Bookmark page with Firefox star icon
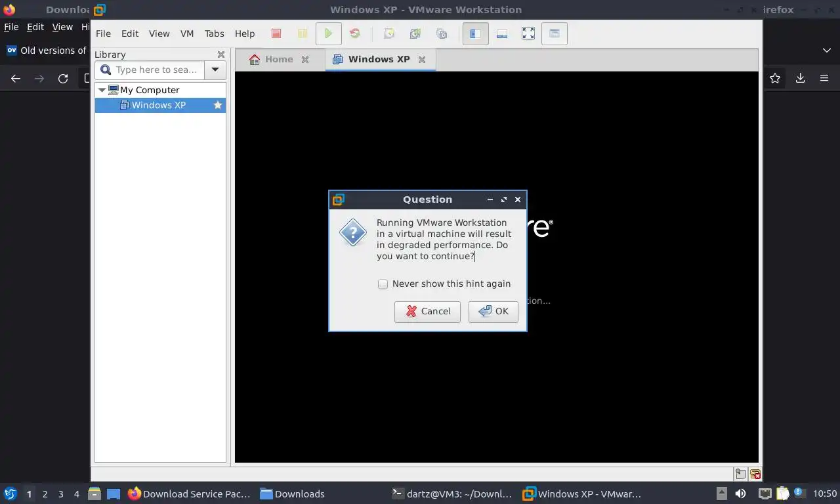Image resolution: width=840 pixels, height=504 pixels. (x=775, y=78)
